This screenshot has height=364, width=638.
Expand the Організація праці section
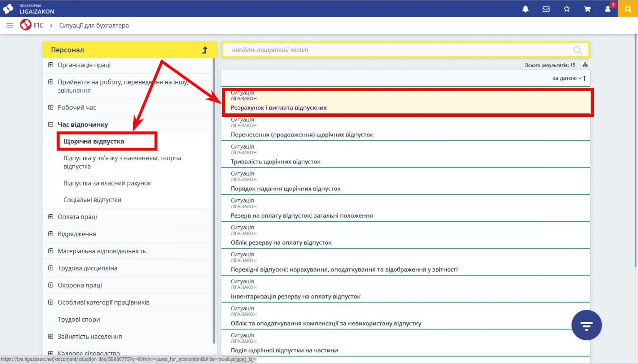tap(51, 65)
